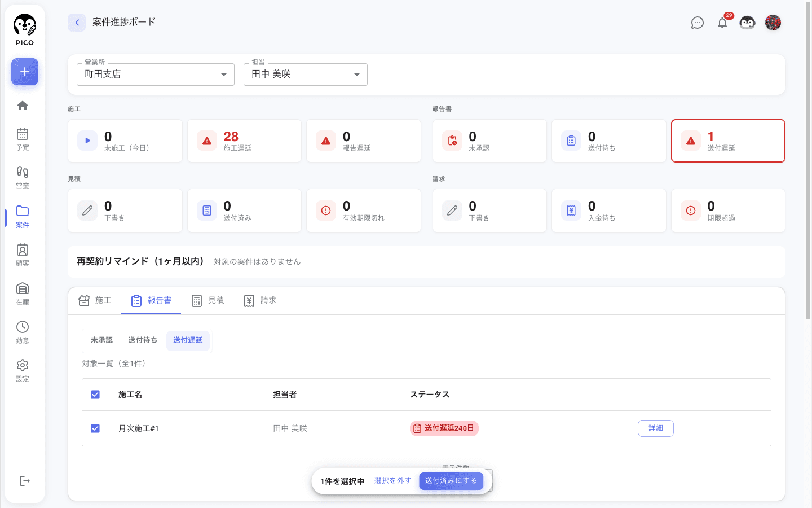The height and width of the screenshot is (508, 812).
Task: Open the 送付遅延 card showing 1
Action: click(728, 141)
